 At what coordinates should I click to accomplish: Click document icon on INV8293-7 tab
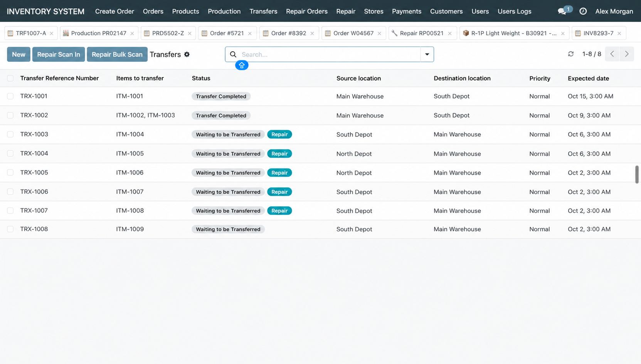(578, 33)
